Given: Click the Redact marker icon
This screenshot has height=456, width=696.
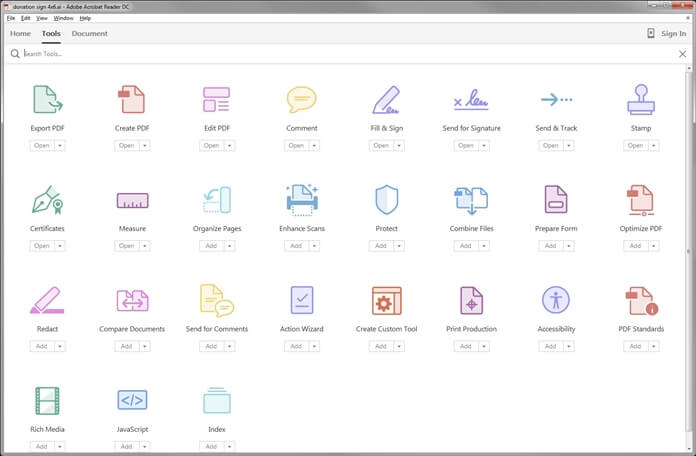Looking at the screenshot, I should pyautogui.click(x=47, y=300).
